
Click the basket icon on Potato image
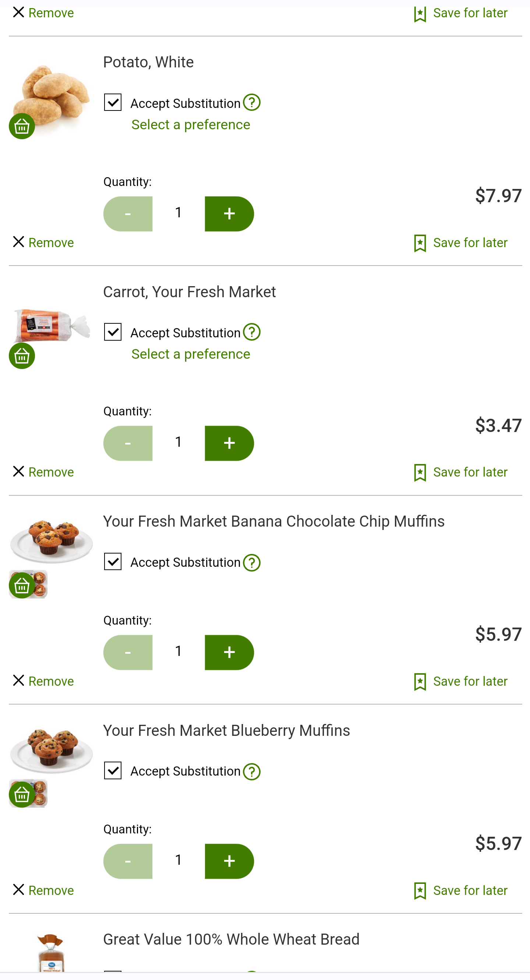22,126
